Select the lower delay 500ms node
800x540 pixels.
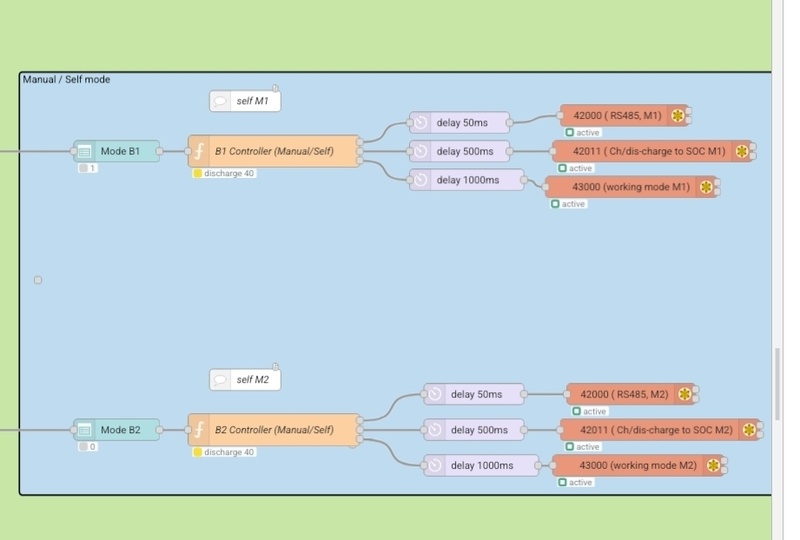(x=474, y=430)
